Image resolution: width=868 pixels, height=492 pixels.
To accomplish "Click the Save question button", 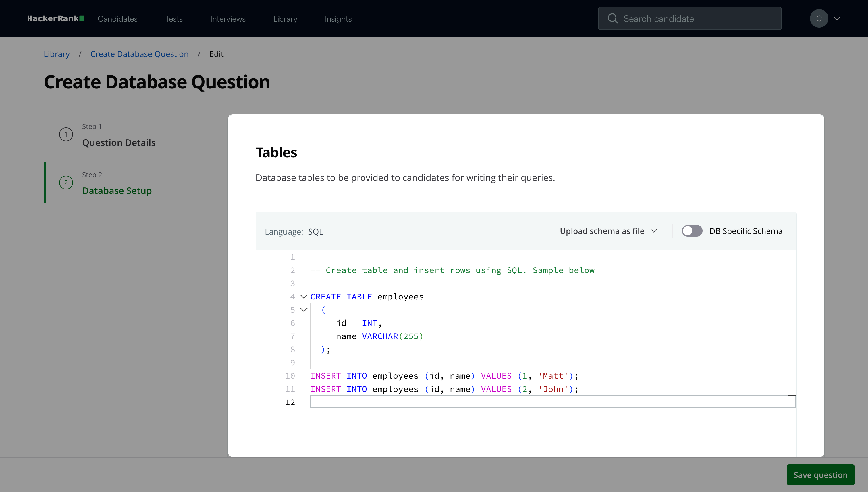I will click(x=820, y=475).
